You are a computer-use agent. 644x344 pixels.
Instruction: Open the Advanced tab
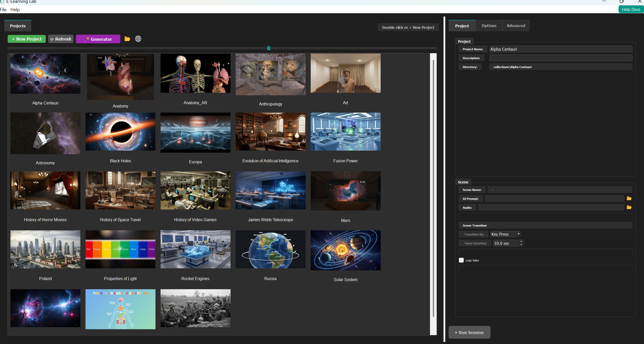pyautogui.click(x=516, y=26)
